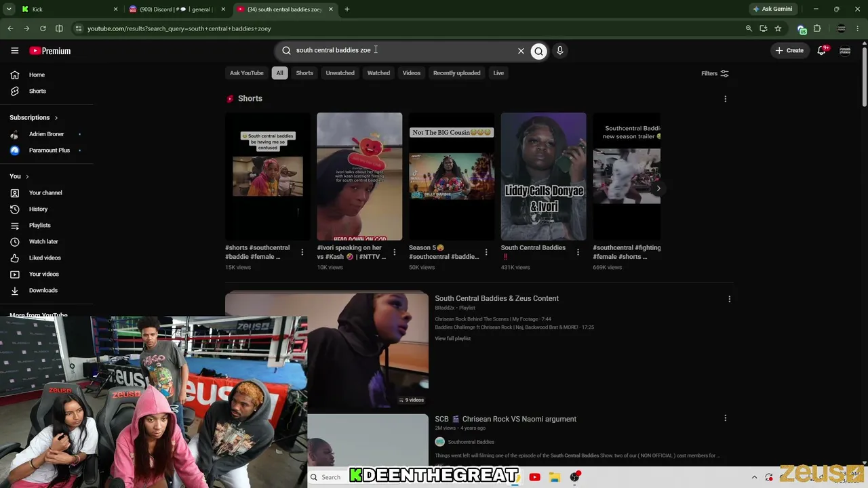This screenshot has height=488, width=868.
Task: Submit search with the magnifying glass button
Action: [538, 51]
